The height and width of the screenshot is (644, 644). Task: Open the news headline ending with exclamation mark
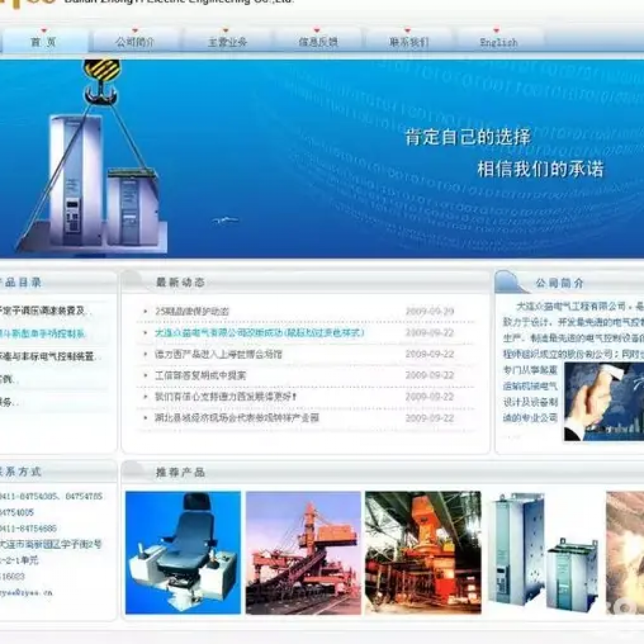(225, 397)
